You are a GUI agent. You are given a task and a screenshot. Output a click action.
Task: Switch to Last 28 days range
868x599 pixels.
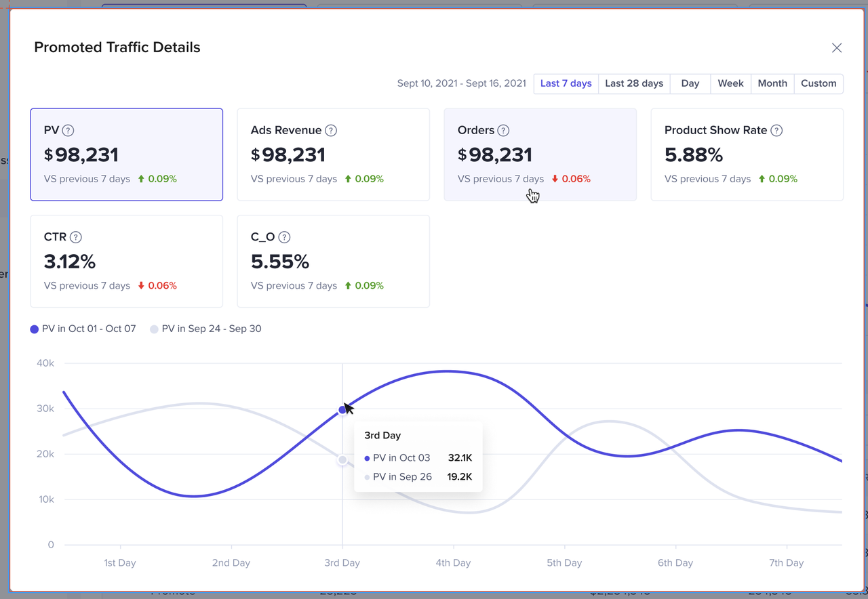(x=633, y=83)
